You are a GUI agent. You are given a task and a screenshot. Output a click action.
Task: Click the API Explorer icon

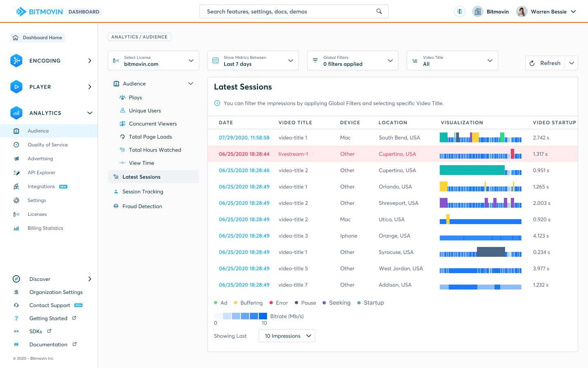pyautogui.click(x=16, y=173)
